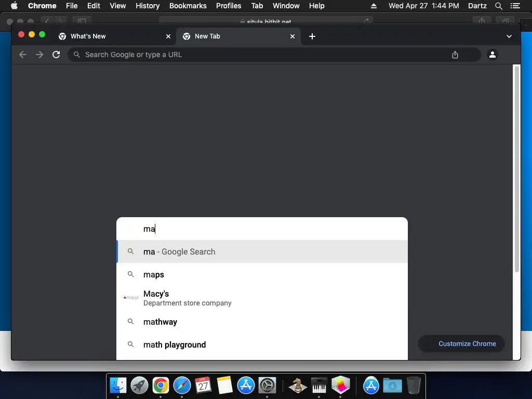This screenshot has height=399, width=532.
Task: Open the Edit menu
Action: point(94,6)
